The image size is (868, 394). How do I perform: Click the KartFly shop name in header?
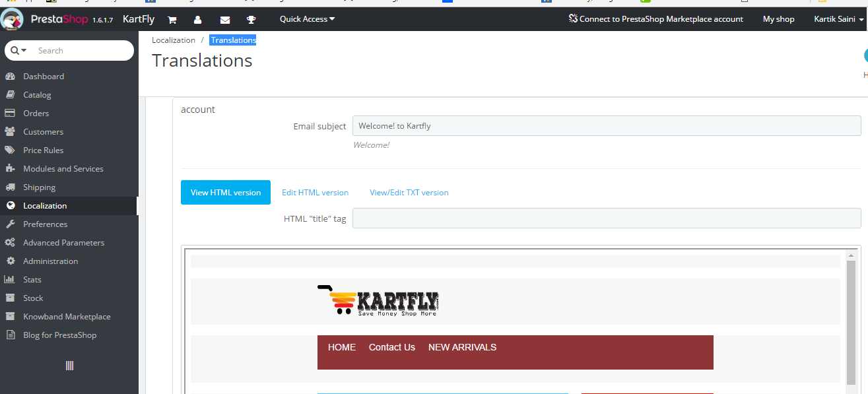point(139,19)
